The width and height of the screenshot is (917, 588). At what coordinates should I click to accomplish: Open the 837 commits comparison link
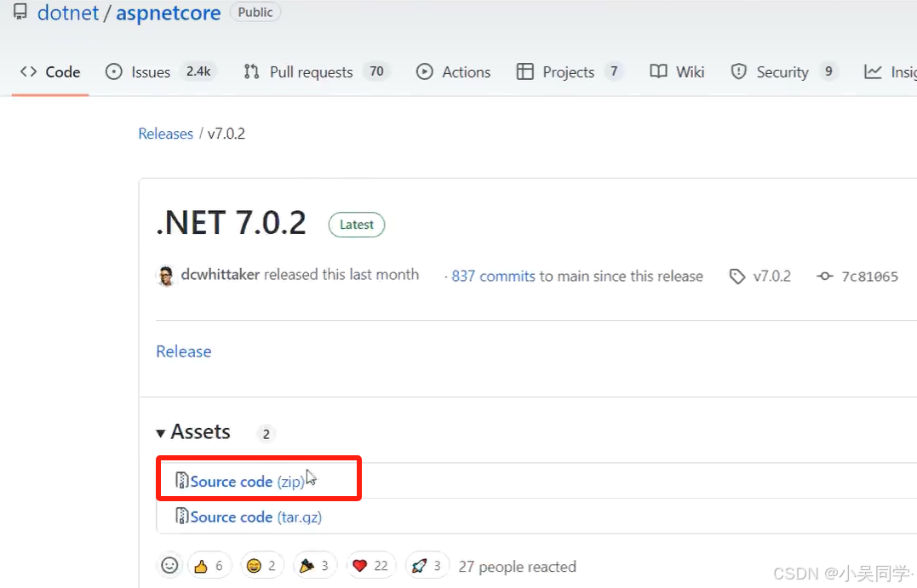coord(493,276)
